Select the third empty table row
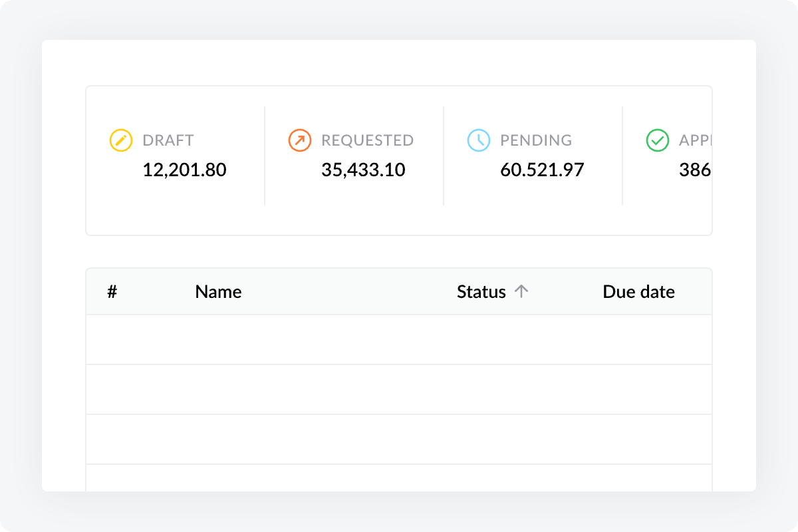The width and height of the screenshot is (798, 532). click(x=399, y=440)
